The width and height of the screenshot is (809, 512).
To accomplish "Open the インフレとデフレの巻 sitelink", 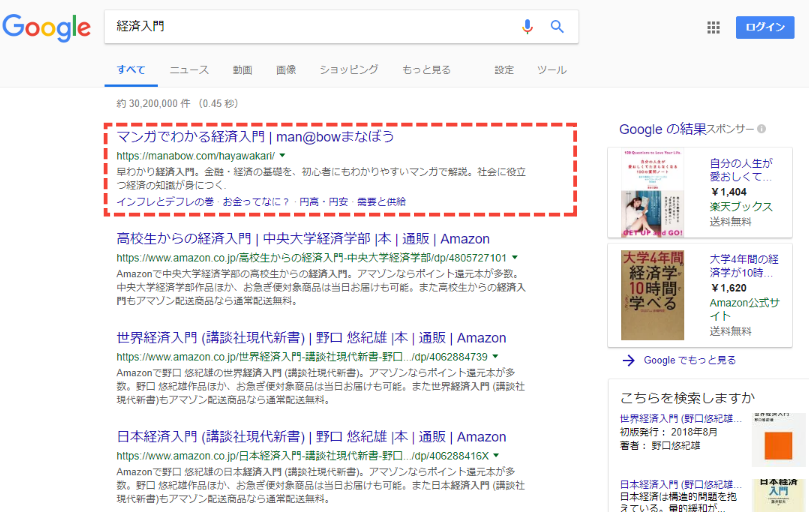I will [165, 202].
